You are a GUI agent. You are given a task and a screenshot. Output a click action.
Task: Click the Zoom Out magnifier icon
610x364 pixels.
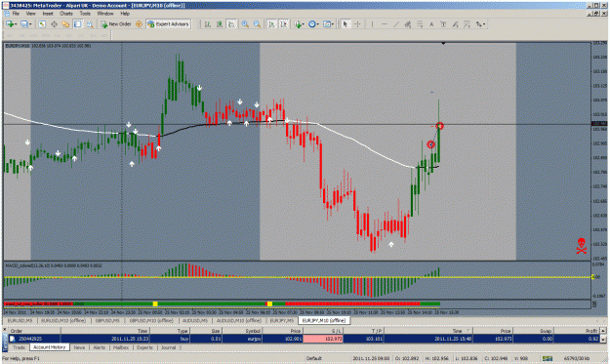[x=257, y=24]
